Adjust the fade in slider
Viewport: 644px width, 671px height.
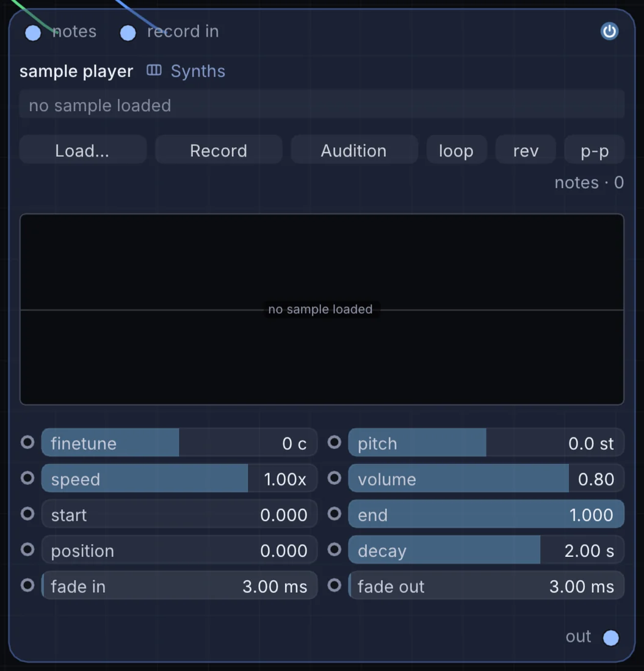click(x=179, y=586)
